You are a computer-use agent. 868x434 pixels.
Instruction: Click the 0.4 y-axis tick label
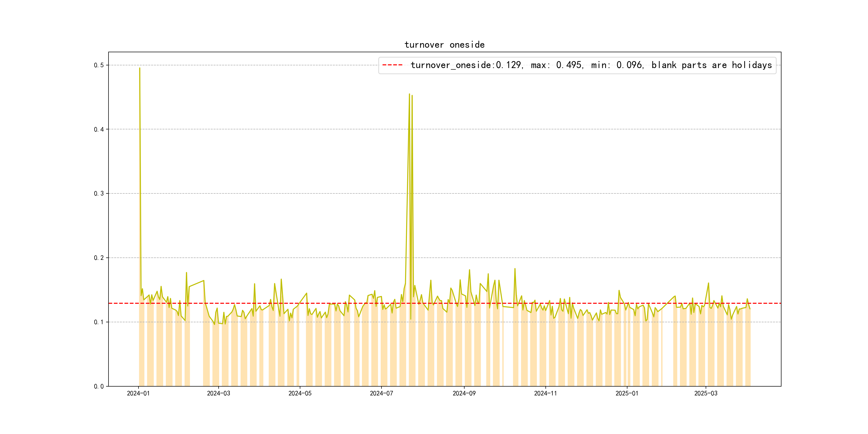(99, 129)
